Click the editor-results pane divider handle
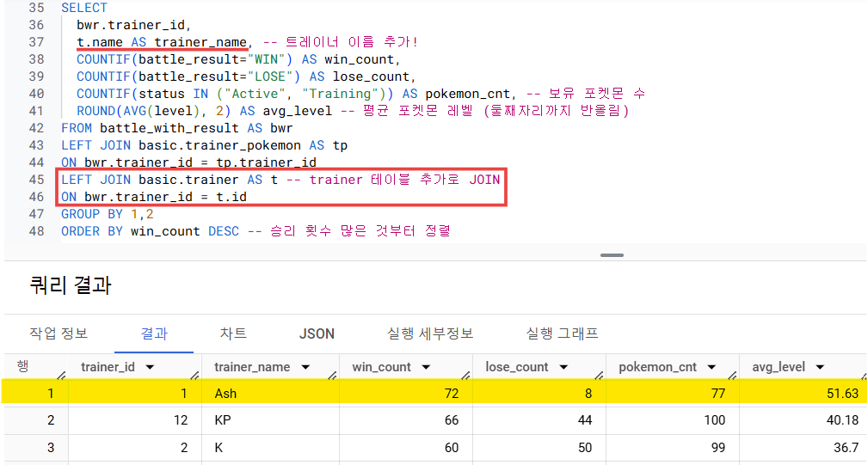This screenshot has height=465, width=868. click(612, 255)
